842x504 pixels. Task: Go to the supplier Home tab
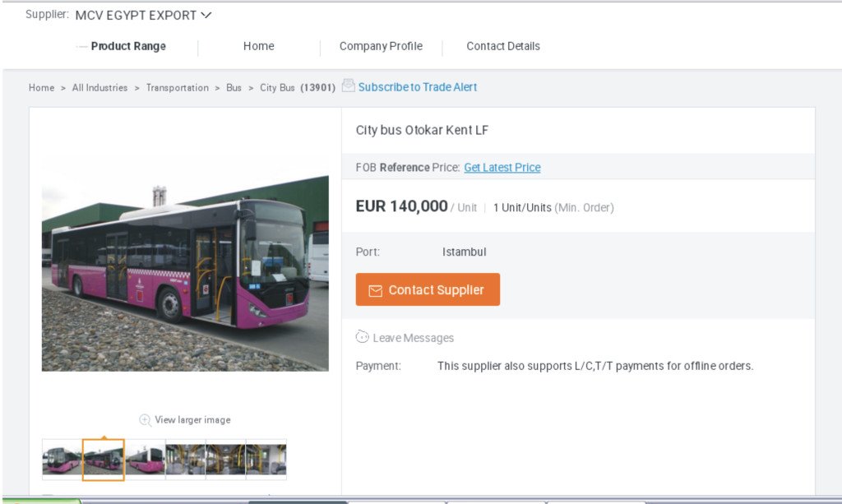point(258,46)
